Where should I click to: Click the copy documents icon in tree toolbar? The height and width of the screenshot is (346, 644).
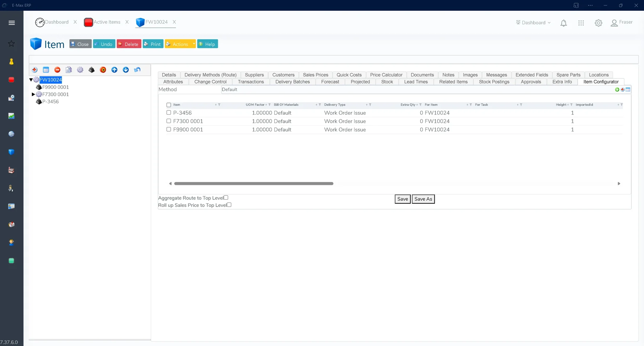click(69, 70)
